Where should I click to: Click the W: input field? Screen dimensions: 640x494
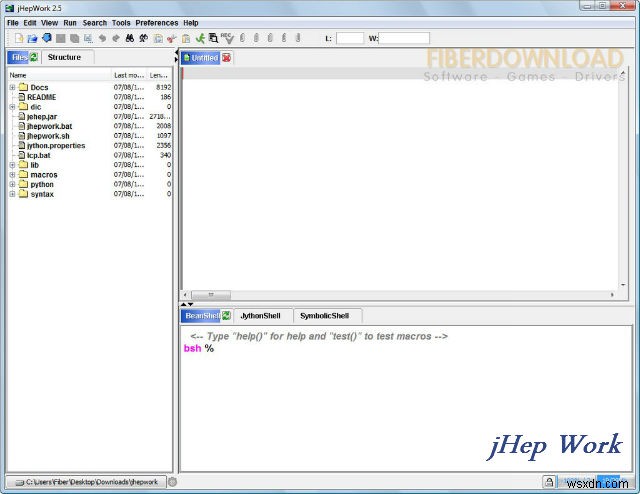[x=404, y=38]
